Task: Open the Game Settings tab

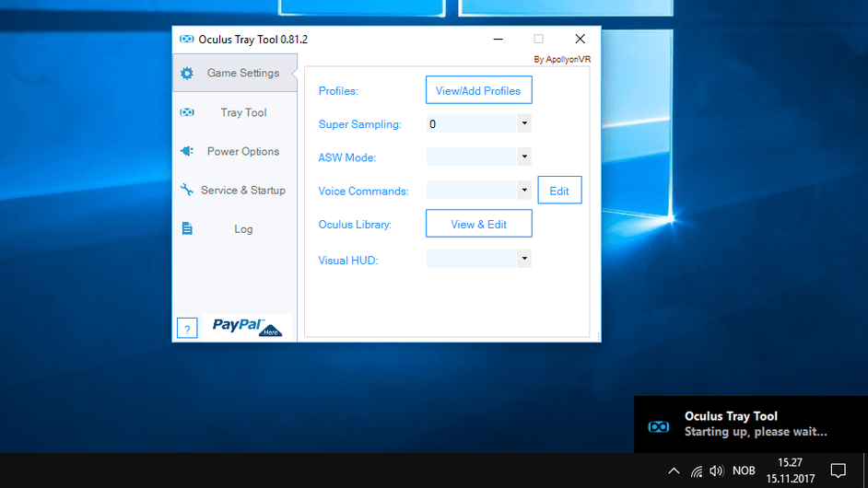Action: click(235, 73)
